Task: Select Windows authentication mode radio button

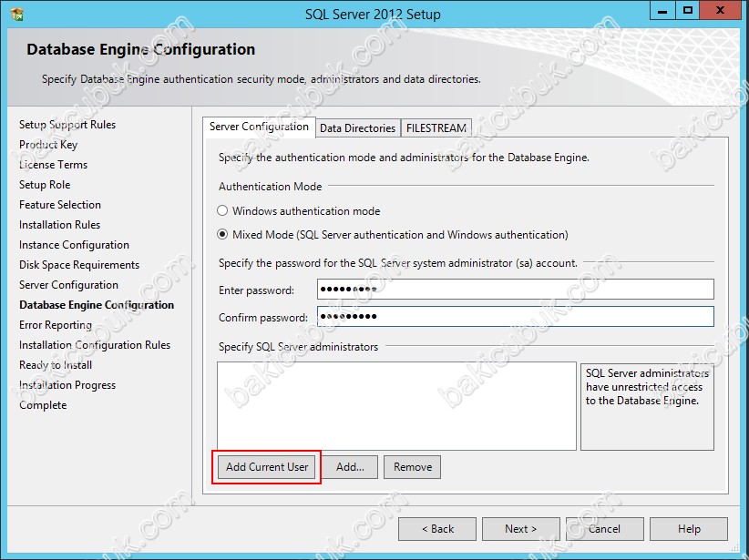Action: click(222, 210)
